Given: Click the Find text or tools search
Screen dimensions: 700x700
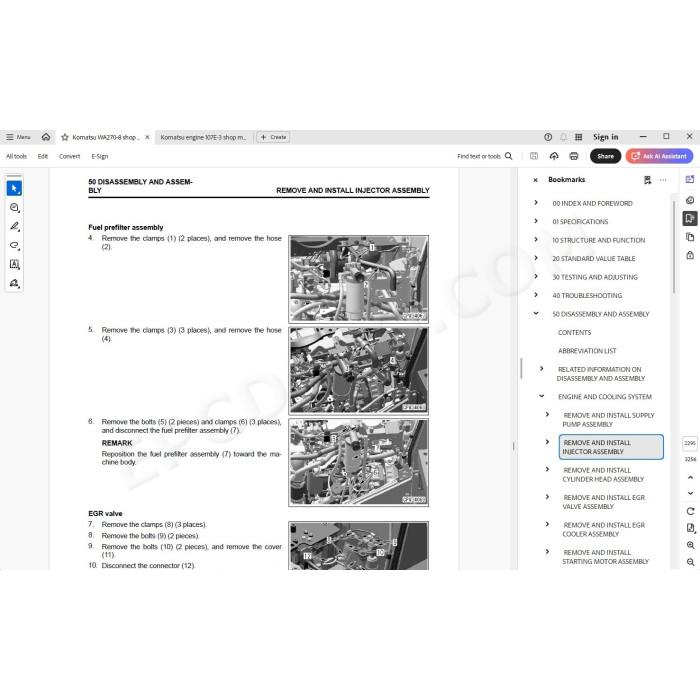Looking at the screenshot, I should (484, 156).
